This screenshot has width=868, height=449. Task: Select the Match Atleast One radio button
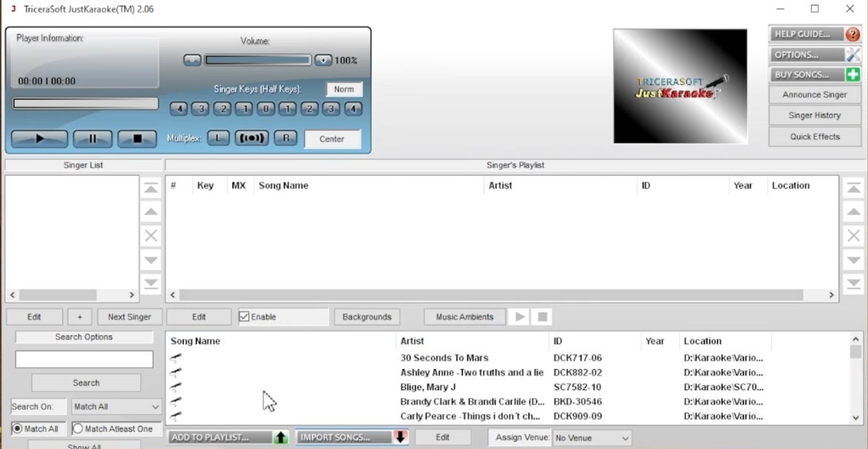(x=78, y=429)
